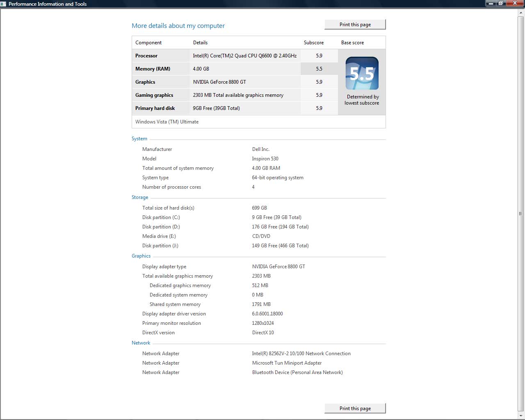Click the Primary hard disk subscore 5.9
The height and width of the screenshot is (420, 525).
[x=319, y=108]
